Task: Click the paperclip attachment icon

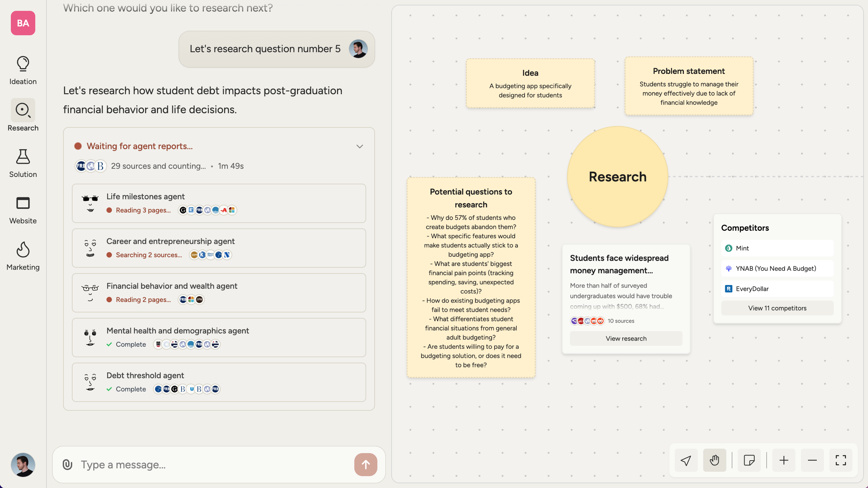Action: coord(67,465)
